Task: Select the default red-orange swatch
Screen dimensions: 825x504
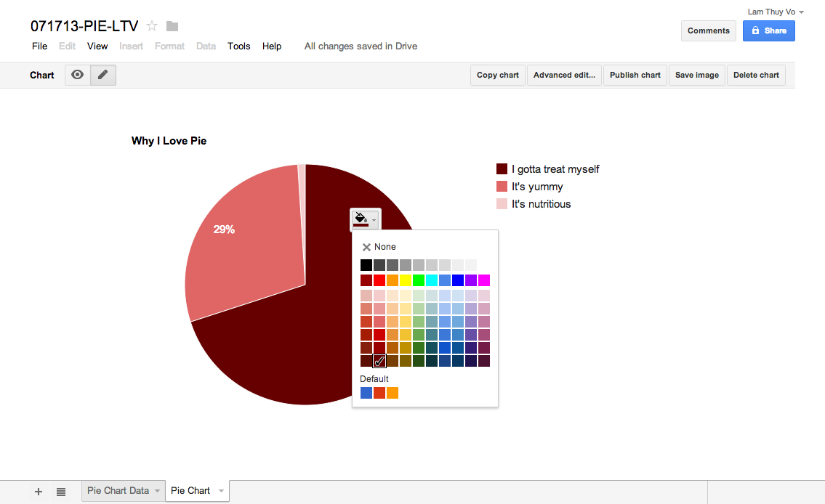Action: pyautogui.click(x=379, y=393)
